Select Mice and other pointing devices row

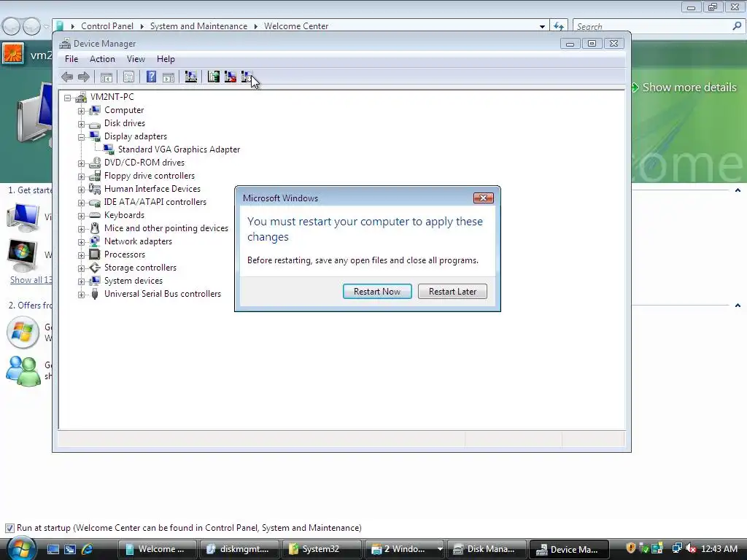(166, 228)
